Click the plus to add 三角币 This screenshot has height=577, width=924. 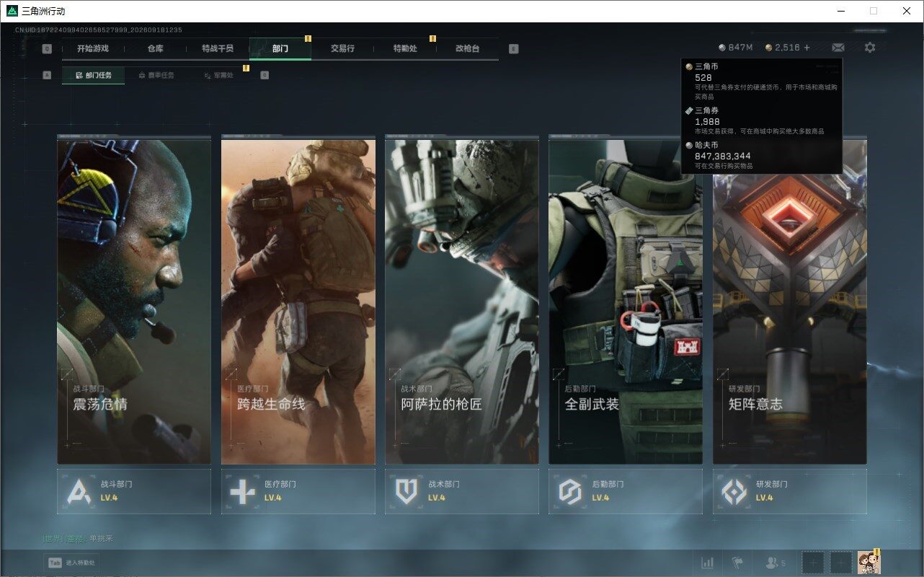[807, 48]
